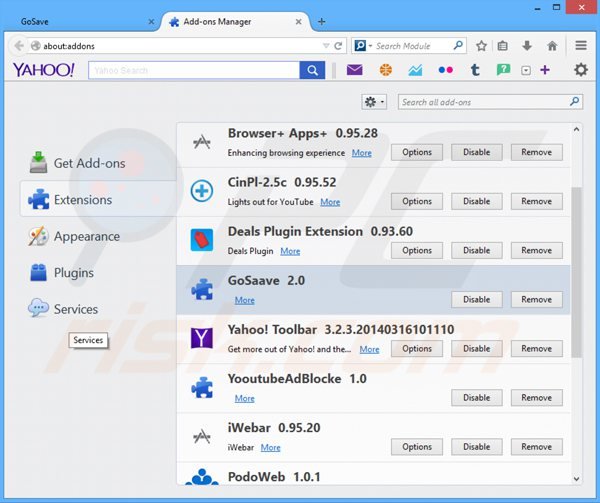Open a new tab with plus button
The height and width of the screenshot is (503, 600).
click(x=321, y=22)
